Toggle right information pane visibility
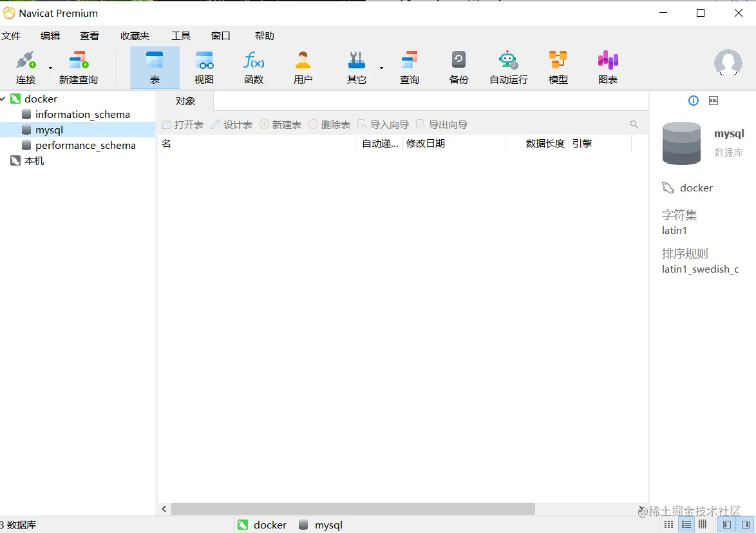The height and width of the screenshot is (533, 756). pos(746,525)
